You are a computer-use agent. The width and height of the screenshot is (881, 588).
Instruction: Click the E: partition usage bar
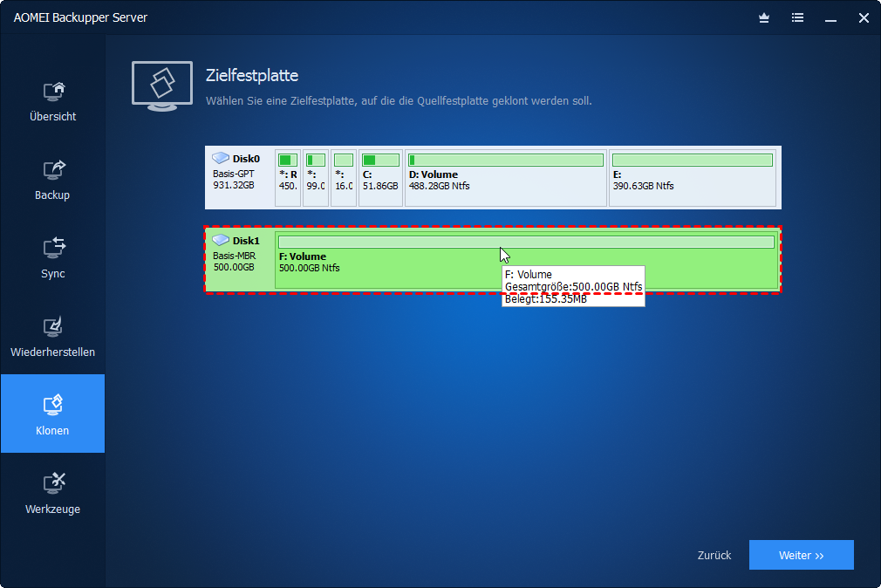(x=693, y=161)
